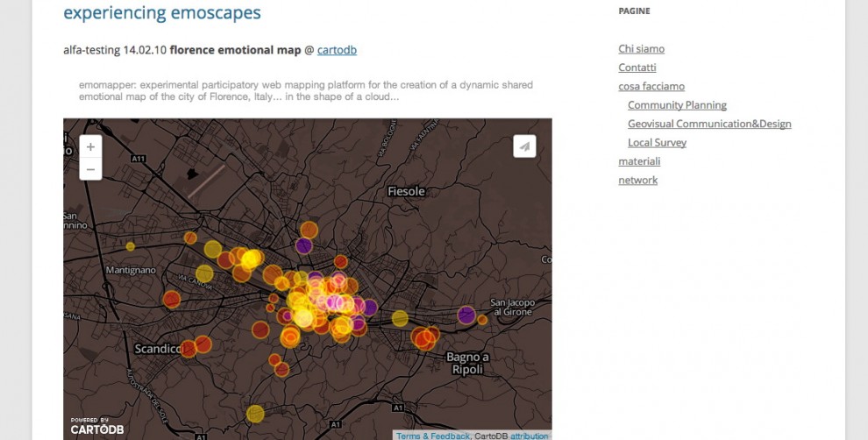Click the A11 road shield on map
Screen dimensions: 868x440
[x=138, y=159]
